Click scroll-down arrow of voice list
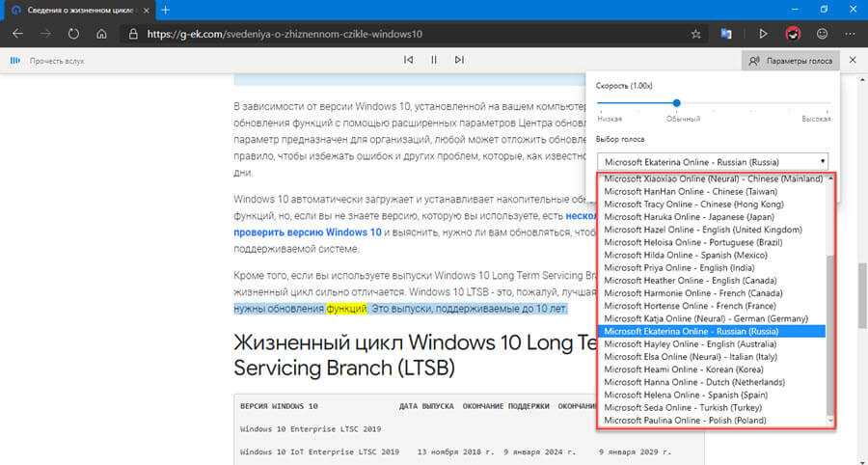868x465 pixels. [829, 422]
